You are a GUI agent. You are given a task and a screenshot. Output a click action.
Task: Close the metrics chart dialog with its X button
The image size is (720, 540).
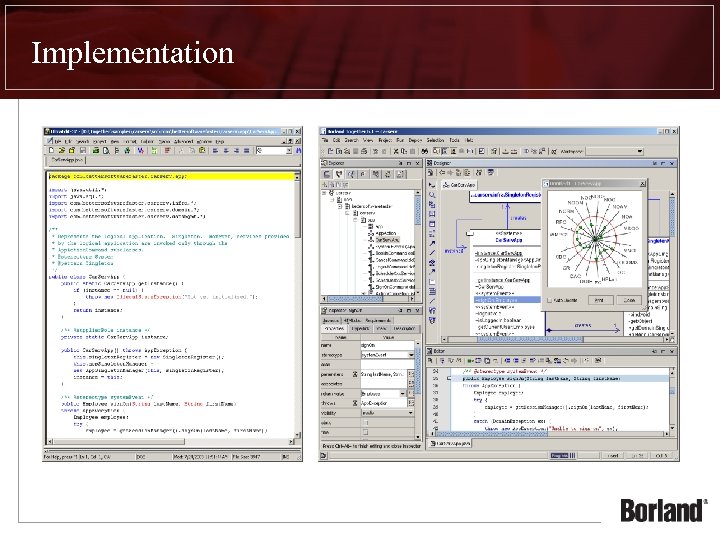tap(642, 184)
